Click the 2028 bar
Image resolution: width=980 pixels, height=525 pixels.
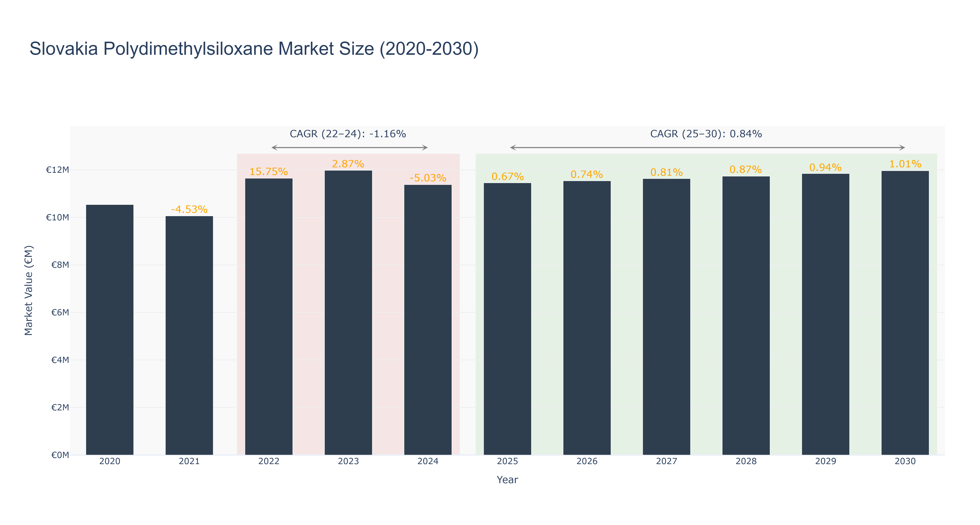[x=746, y=316]
